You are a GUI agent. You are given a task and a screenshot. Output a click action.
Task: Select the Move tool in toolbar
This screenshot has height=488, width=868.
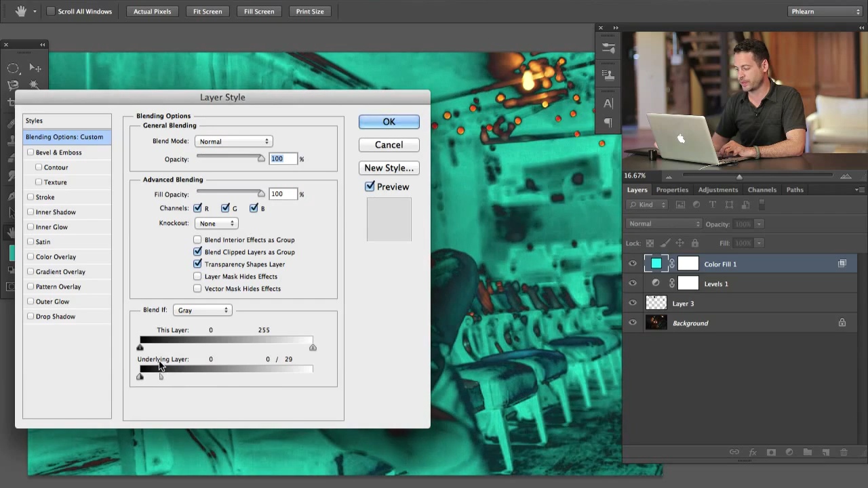coord(35,68)
